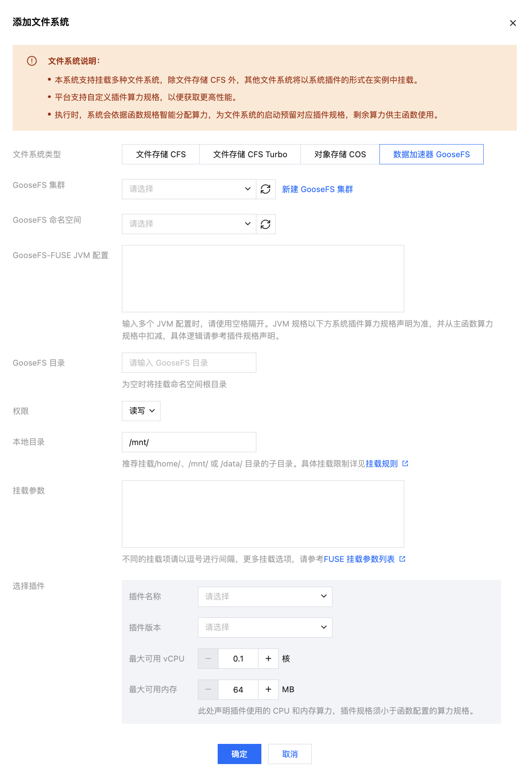Click the 核 unit label
Screen dimensions: 532x775
tap(286, 659)
